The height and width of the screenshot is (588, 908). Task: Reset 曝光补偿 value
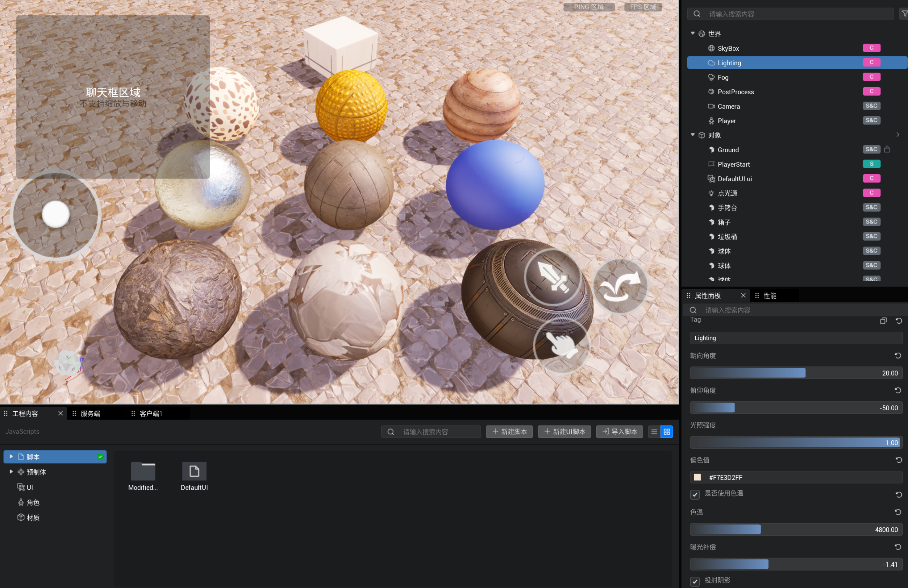(x=898, y=547)
